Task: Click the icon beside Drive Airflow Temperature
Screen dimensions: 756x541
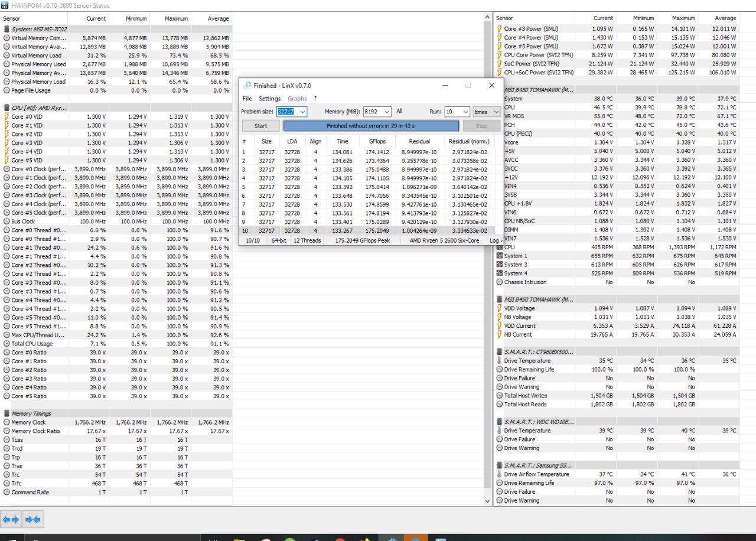Action: tap(500, 474)
